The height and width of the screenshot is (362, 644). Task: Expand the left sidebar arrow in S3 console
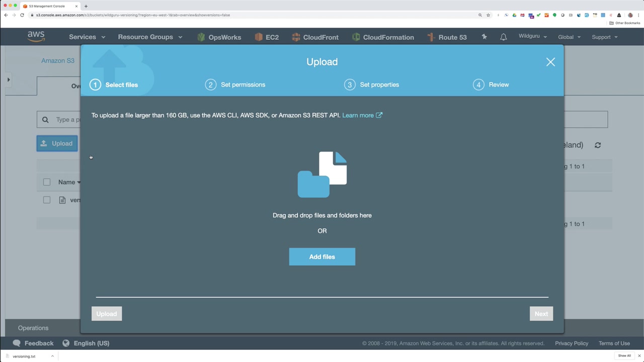click(8, 80)
